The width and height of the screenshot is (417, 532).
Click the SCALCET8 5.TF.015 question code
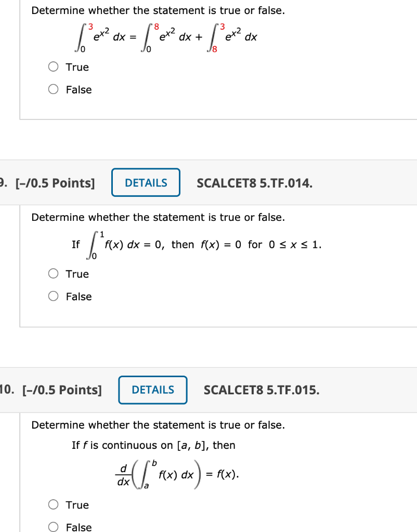pyautogui.click(x=262, y=390)
